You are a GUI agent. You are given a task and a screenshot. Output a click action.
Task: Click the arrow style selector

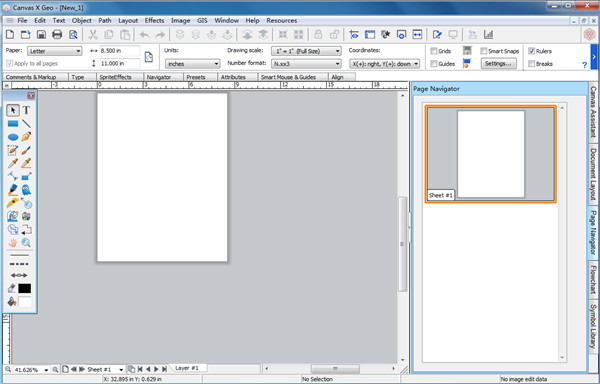tap(19, 275)
